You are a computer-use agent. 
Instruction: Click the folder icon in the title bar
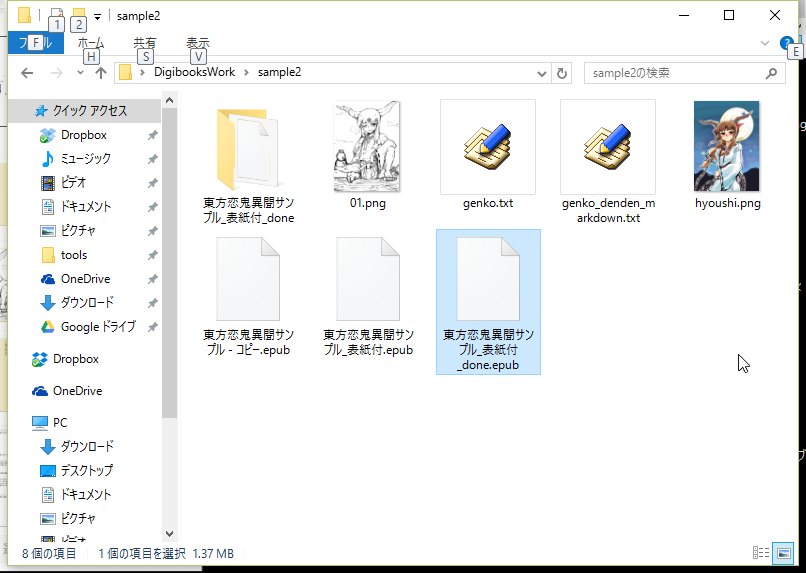click(x=24, y=15)
